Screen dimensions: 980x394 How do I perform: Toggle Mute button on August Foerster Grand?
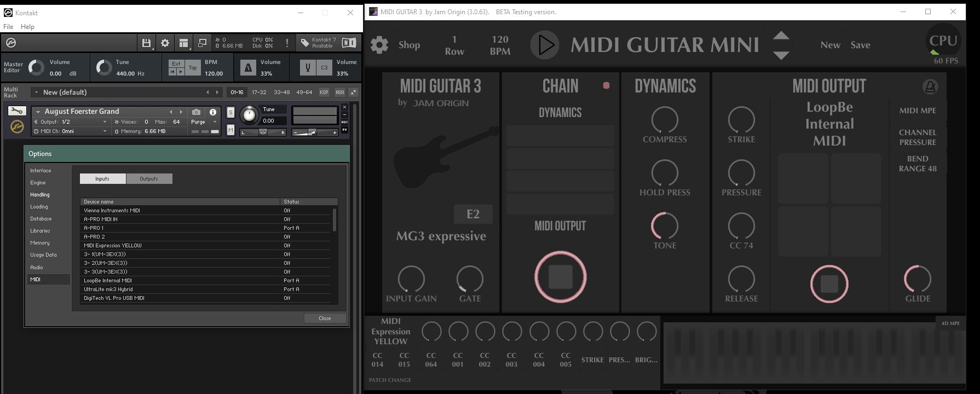click(230, 130)
